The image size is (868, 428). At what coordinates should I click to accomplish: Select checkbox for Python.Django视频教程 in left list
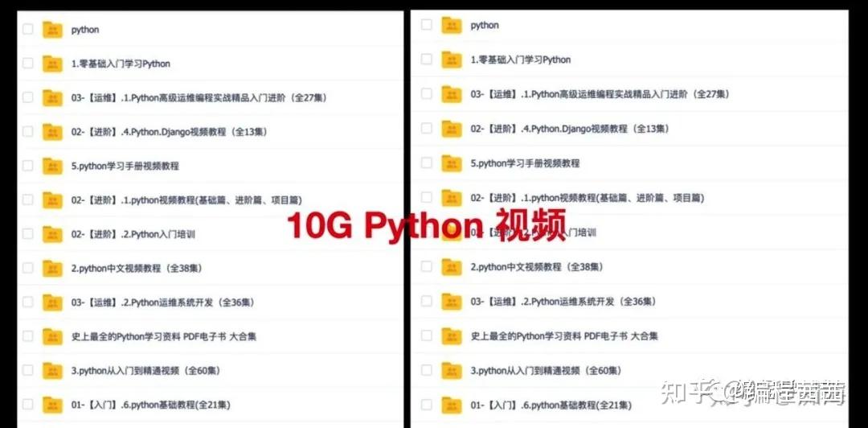click(x=27, y=131)
